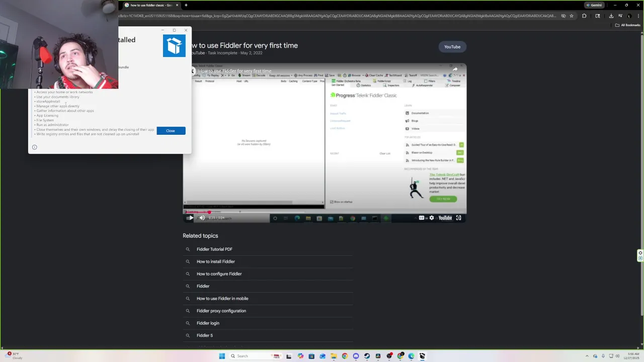
Task: Open Chrome profile avatar
Action: coord(629,16)
